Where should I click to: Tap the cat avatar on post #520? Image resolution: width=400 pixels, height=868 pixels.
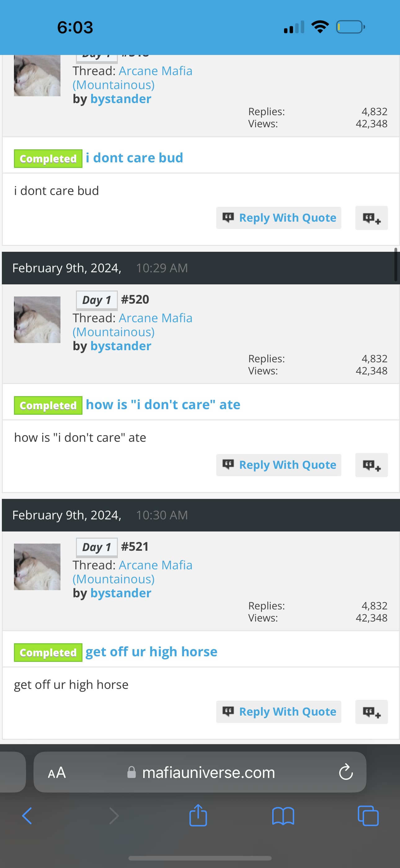click(37, 320)
